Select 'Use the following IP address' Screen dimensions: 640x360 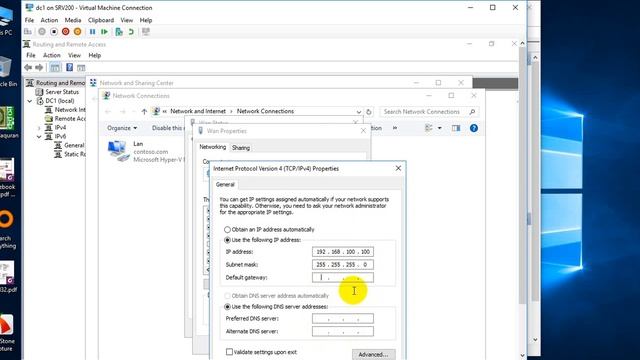pyautogui.click(x=227, y=240)
